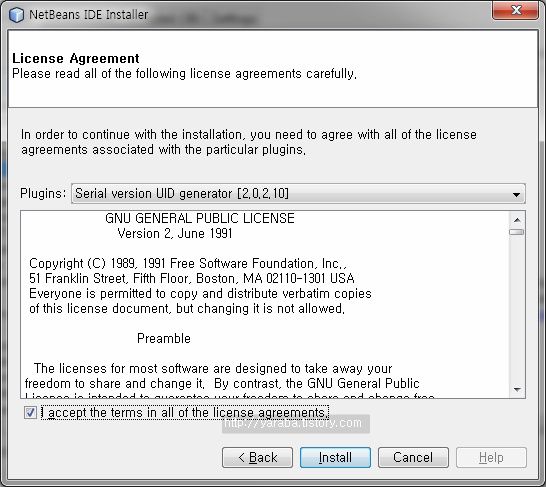Viewport: 546px width, 487px height.
Task: Click the Version 2, June 1991 line
Action: pyautogui.click(x=175, y=233)
